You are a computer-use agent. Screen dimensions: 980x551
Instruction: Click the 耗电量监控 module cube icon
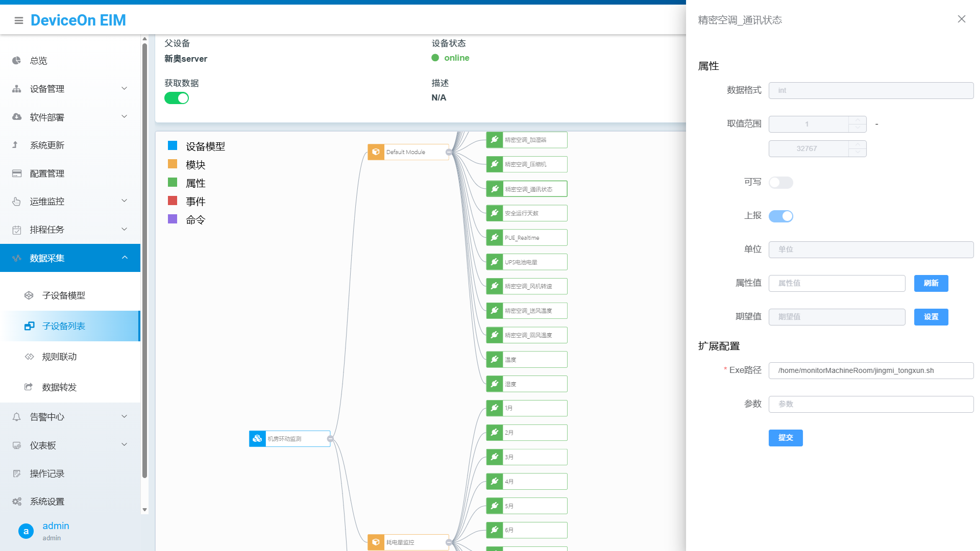pos(376,542)
